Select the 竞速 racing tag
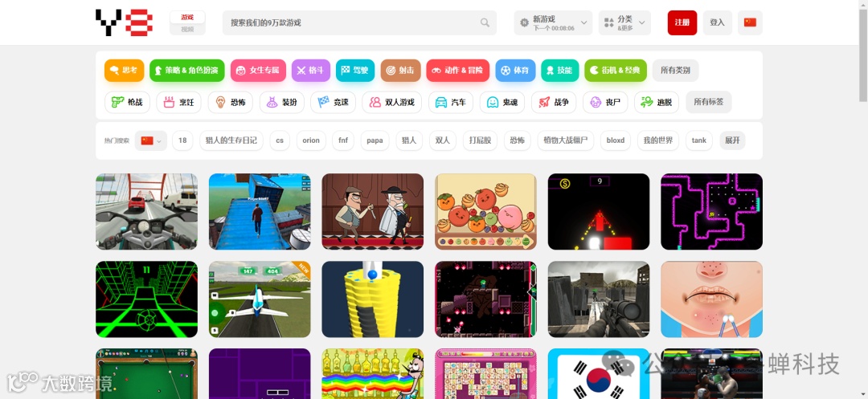This screenshot has width=868, height=399. (x=334, y=102)
